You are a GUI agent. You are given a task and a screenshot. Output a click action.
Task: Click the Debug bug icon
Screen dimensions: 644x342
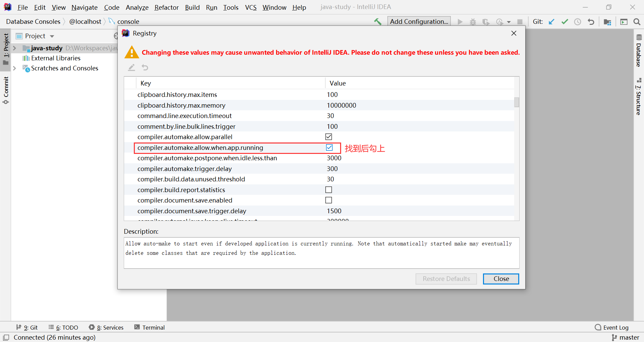click(473, 22)
